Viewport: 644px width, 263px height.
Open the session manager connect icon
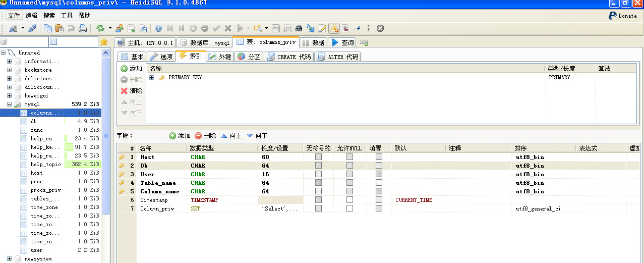13,28
